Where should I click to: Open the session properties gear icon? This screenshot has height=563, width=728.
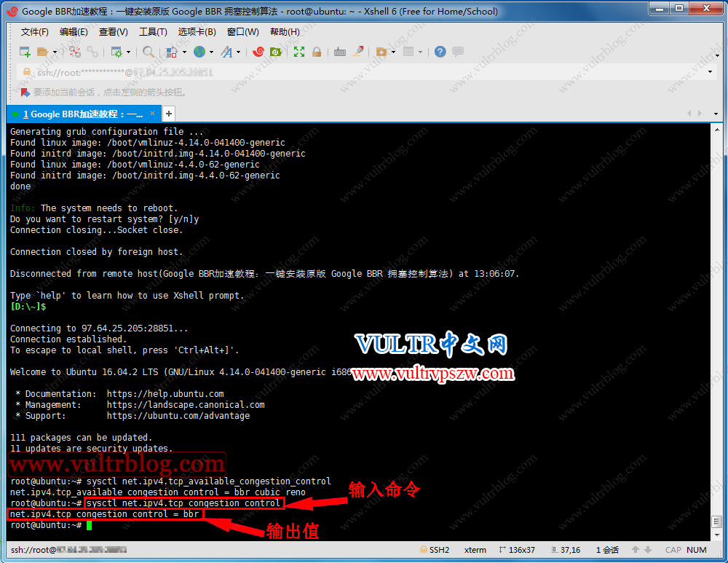[x=116, y=52]
